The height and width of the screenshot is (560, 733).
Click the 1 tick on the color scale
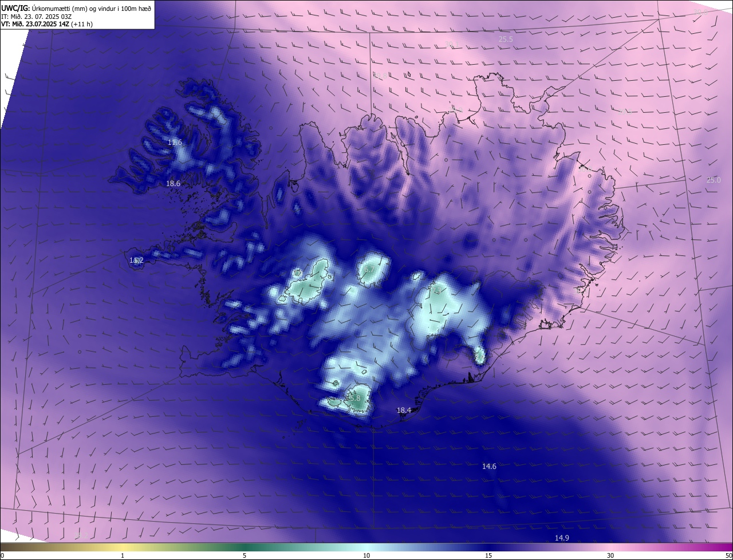123,555
